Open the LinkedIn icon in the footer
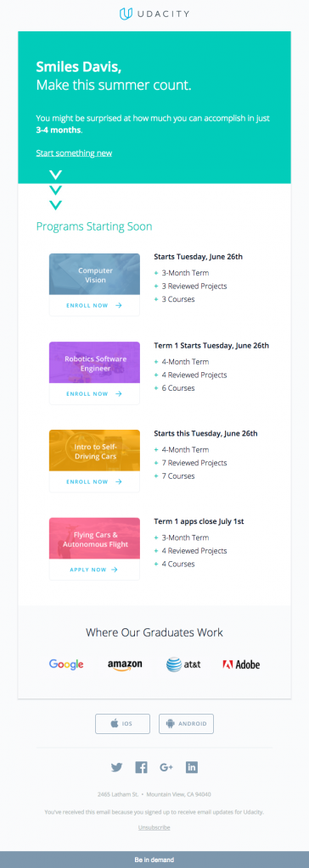This screenshot has width=309, height=868. pos(192,767)
